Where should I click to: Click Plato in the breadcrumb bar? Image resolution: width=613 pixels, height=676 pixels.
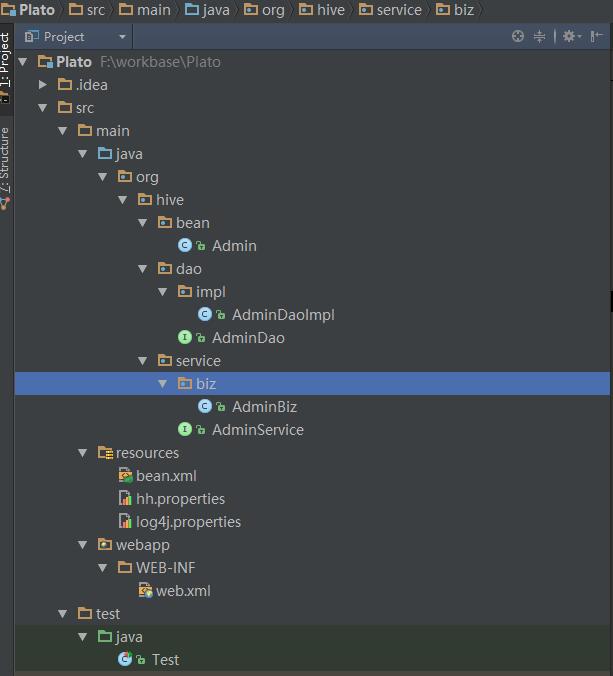[28, 9]
